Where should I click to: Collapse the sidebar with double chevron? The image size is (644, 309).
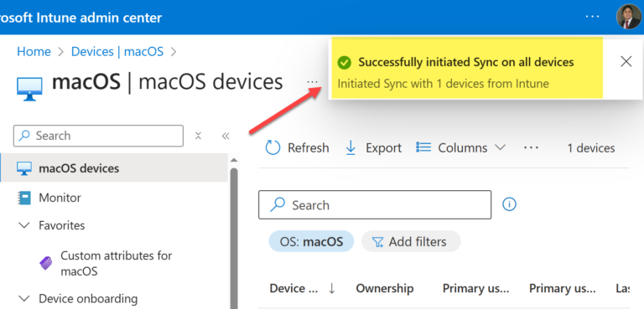pyautogui.click(x=225, y=136)
